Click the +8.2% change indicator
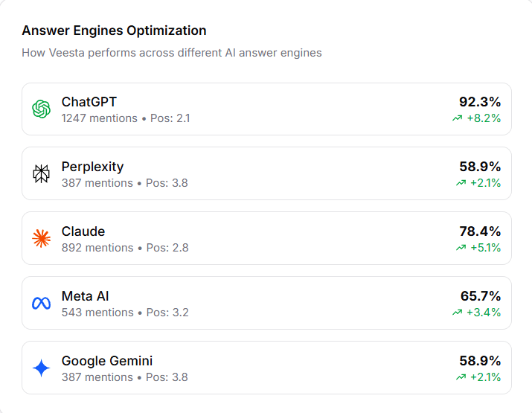 [484, 118]
